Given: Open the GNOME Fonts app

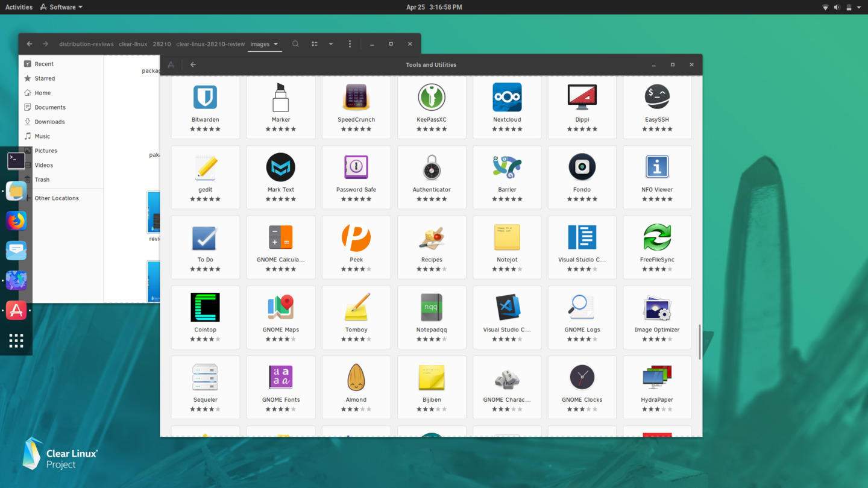Looking at the screenshot, I should click(281, 387).
